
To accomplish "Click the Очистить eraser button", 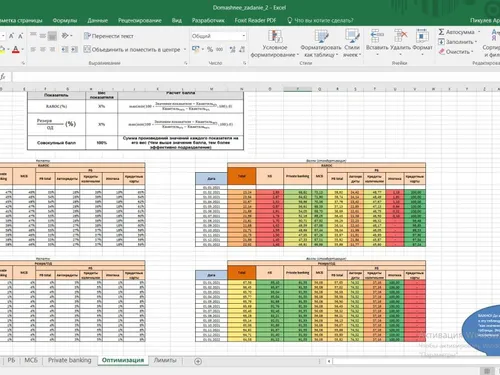I will [x=456, y=52].
